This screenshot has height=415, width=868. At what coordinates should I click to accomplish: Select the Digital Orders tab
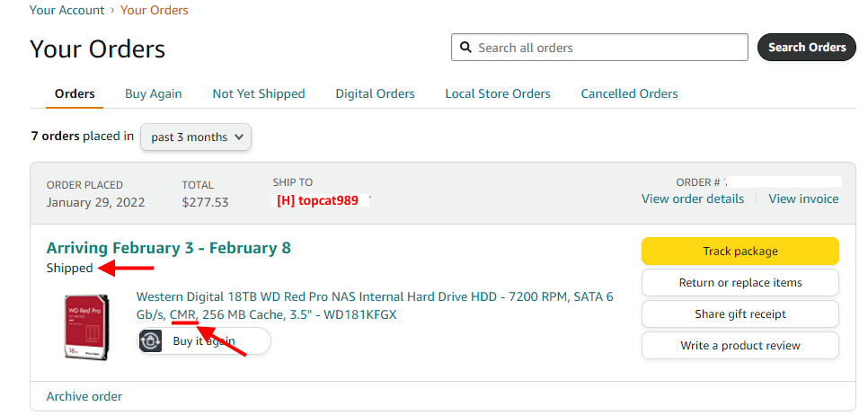pyautogui.click(x=375, y=93)
